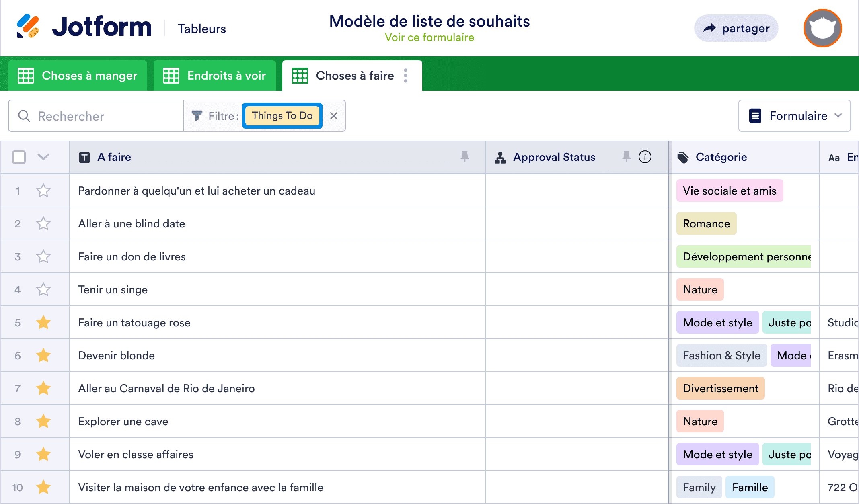Open the user avatar menu
This screenshot has width=859, height=504.
(823, 28)
